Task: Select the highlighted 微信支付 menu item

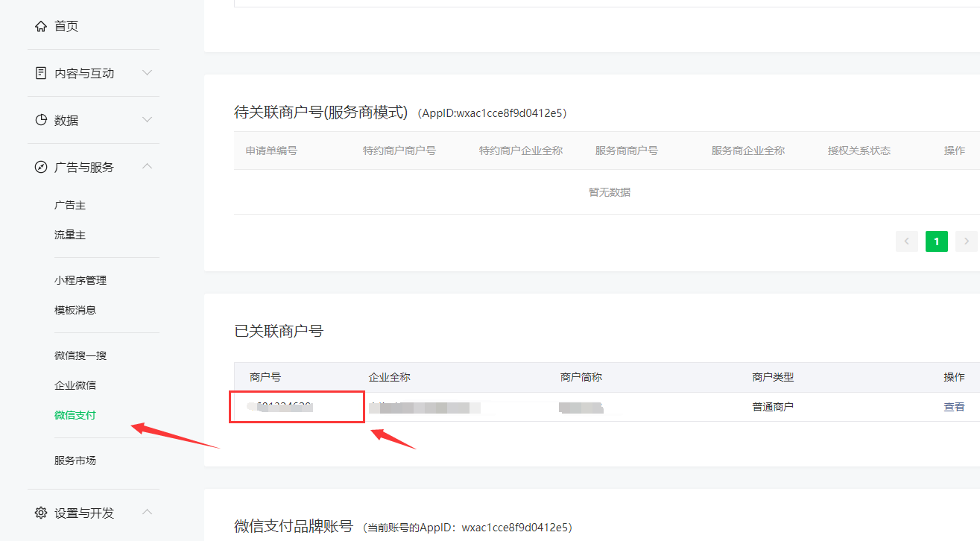Action: point(75,415)
